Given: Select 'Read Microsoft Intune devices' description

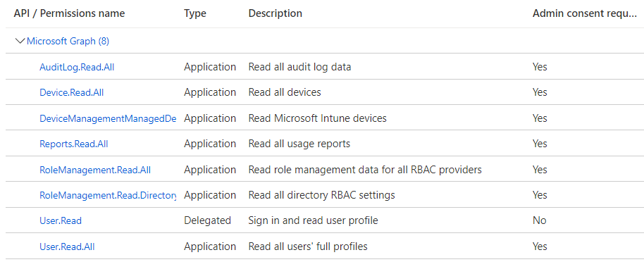Looking at the screenshot, I should (318, 118).
